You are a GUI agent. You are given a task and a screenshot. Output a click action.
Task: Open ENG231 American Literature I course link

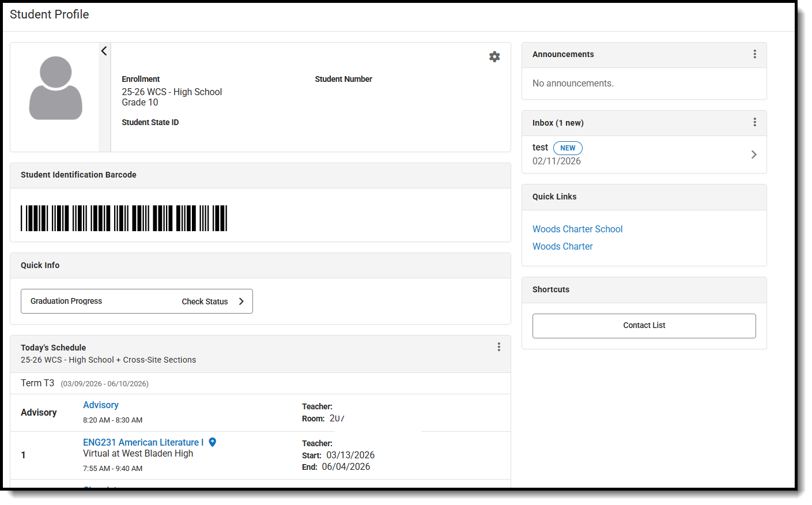point(143,442)
